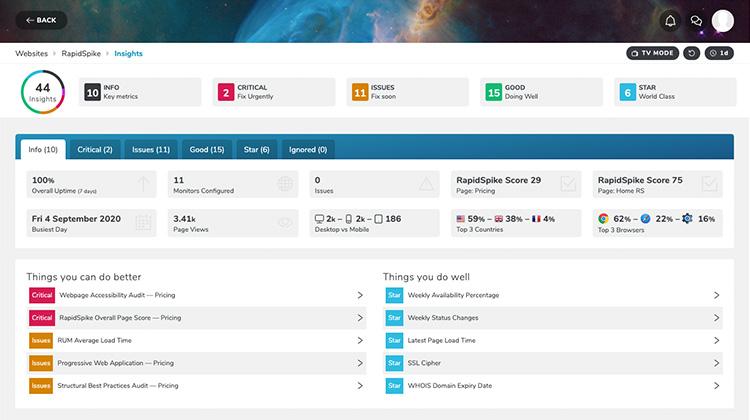Switch to the Issues (11) tab
The image size is (750, 420).
tap(151, 150)
